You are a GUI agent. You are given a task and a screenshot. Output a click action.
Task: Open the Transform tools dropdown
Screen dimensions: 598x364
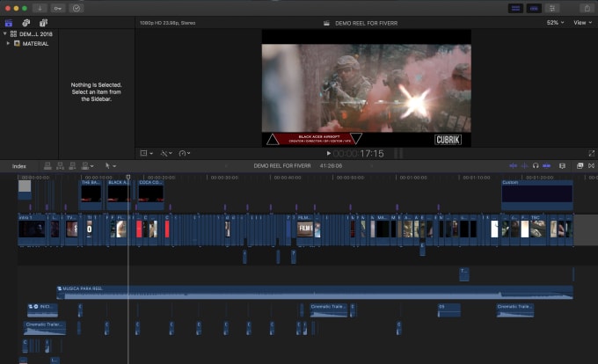click(147, 153)
